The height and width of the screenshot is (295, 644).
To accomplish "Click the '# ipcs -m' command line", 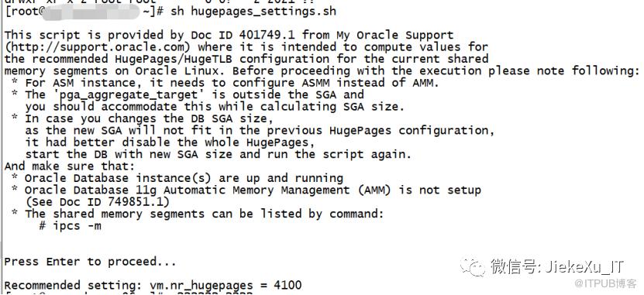I will coord(70,225).
